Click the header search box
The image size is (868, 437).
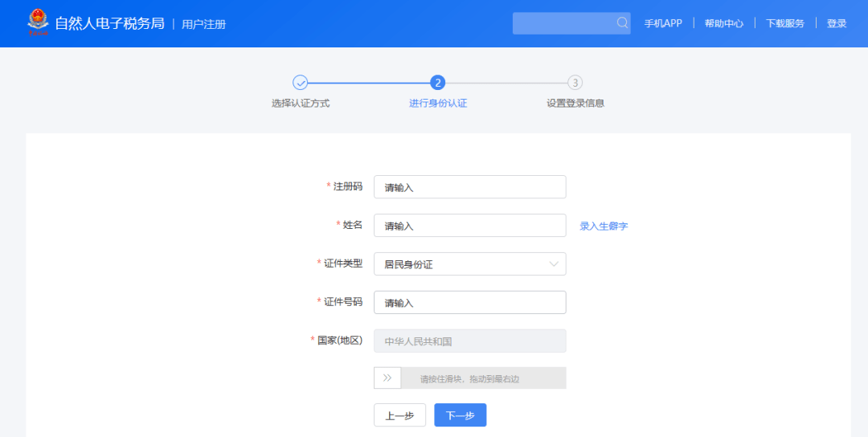point(571,23)
